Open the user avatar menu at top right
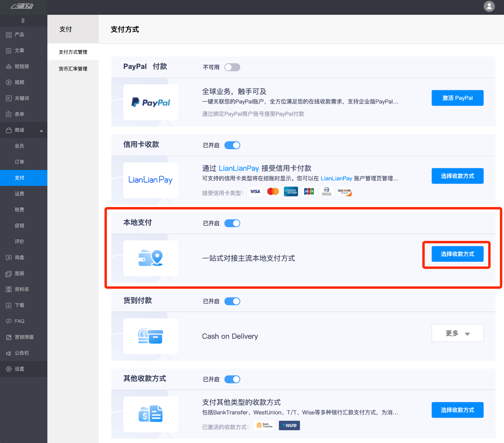 (489, 6)
